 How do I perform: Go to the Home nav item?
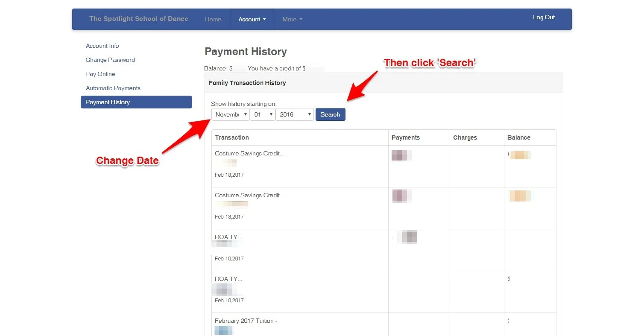click(213, 19)
